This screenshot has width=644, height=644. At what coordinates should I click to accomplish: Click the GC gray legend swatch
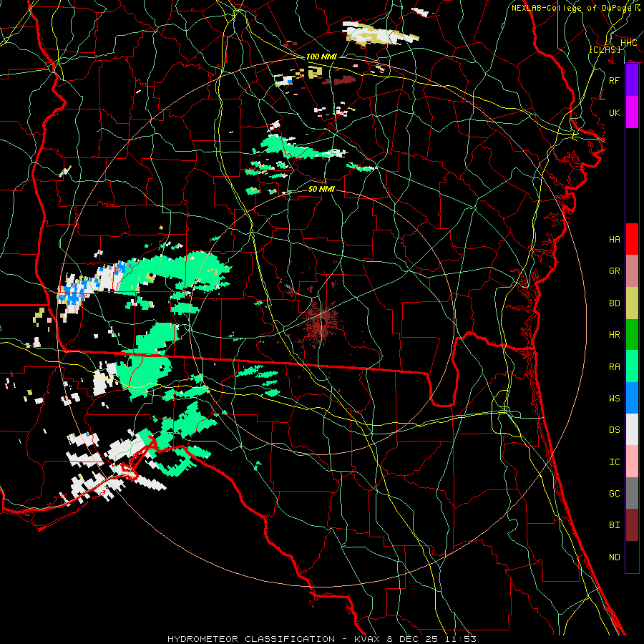click(x=632, y=493)
